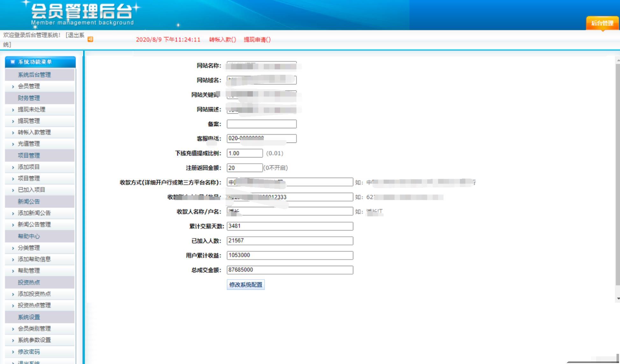Viewport: 620px width, 364px height.
Task: Click the 系统功能菜单 header icon
Action: click(13, 62)
